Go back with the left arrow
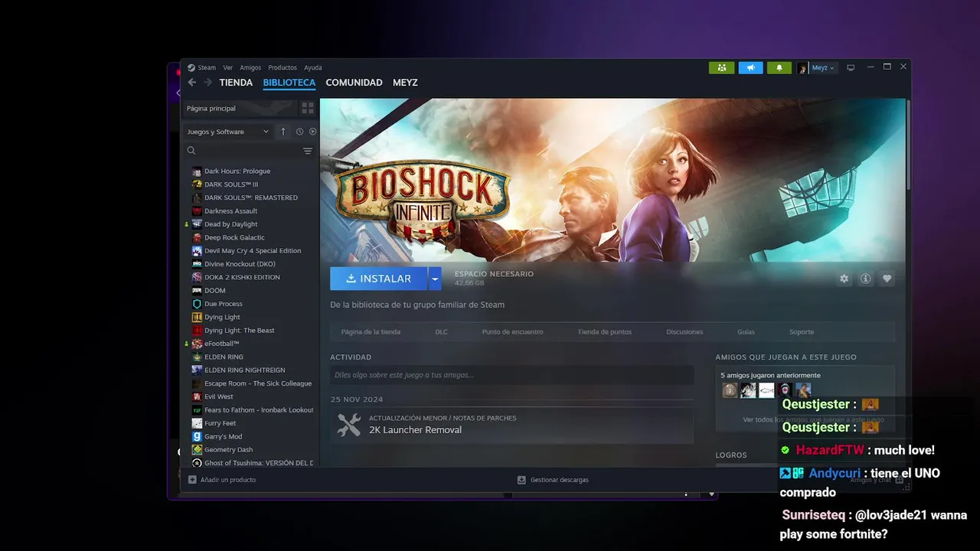Image resolution: width=980 pixels, height=551 pixels. point(192,83)
